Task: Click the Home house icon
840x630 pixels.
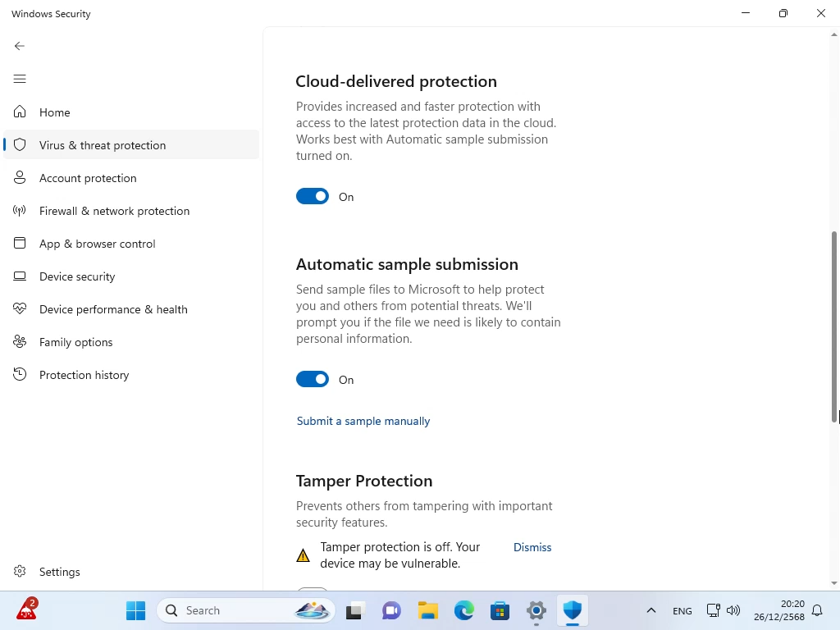Action: (21, 112)
